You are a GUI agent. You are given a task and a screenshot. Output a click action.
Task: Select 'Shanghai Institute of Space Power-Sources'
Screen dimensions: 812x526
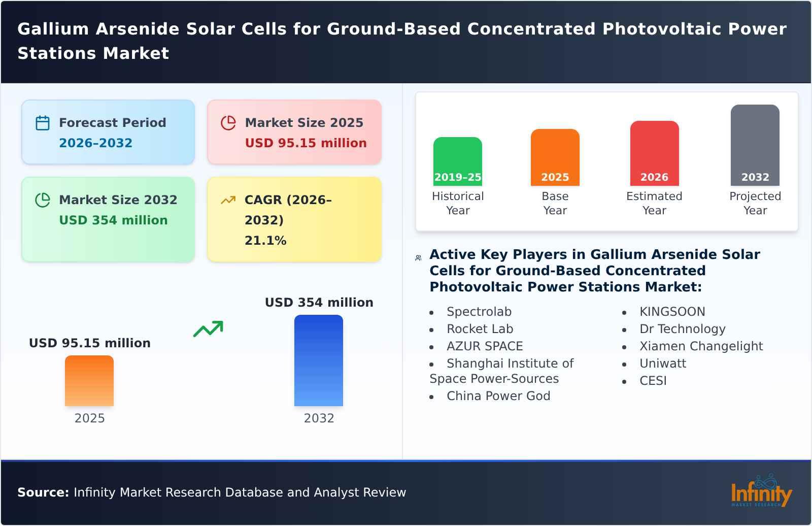click(x=502, y=371)
